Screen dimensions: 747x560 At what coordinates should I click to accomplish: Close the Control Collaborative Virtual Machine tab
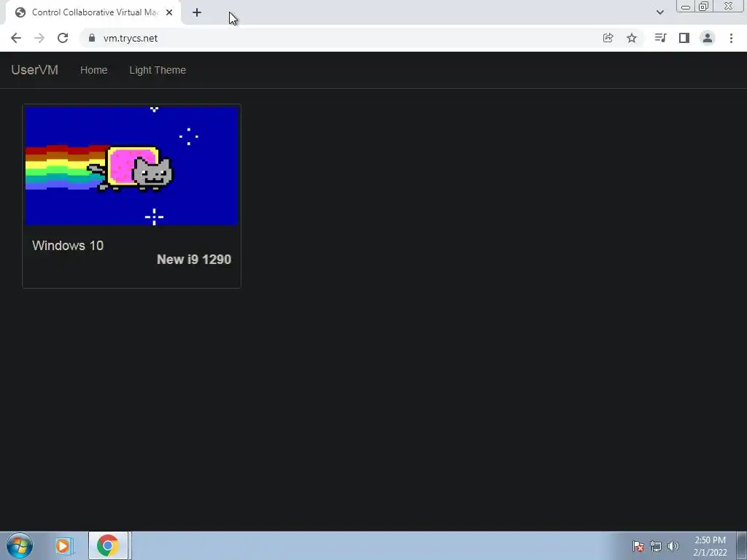(169, 12)
